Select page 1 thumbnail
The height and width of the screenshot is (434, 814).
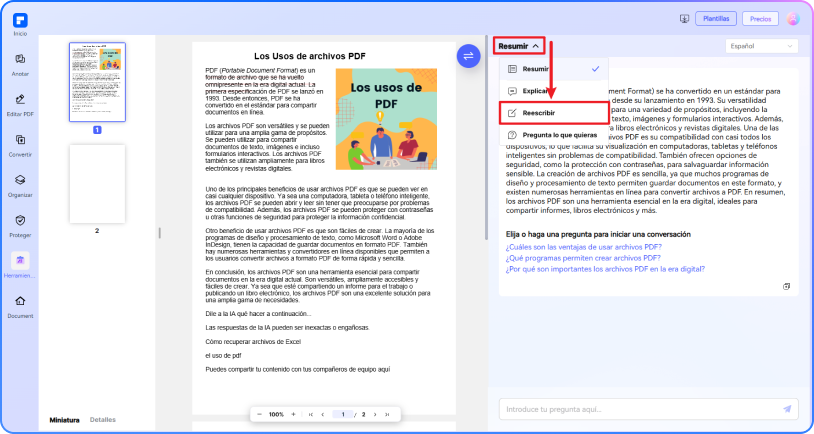(x=97, y=82)
